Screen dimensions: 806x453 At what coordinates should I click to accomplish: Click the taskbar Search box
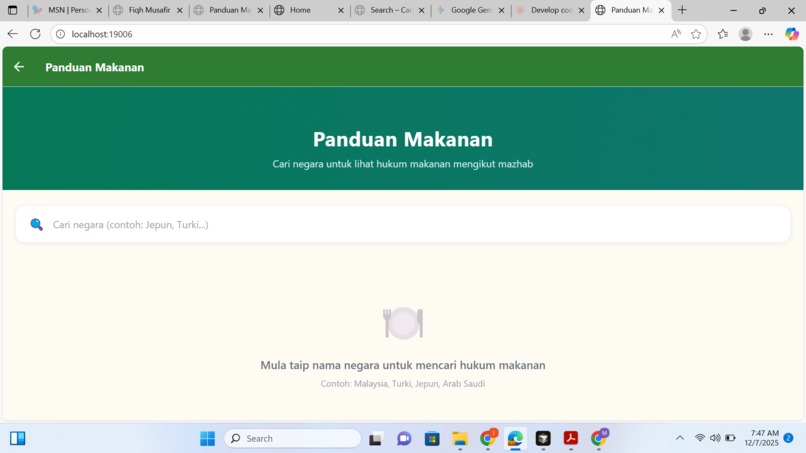(x=292, y=439)
